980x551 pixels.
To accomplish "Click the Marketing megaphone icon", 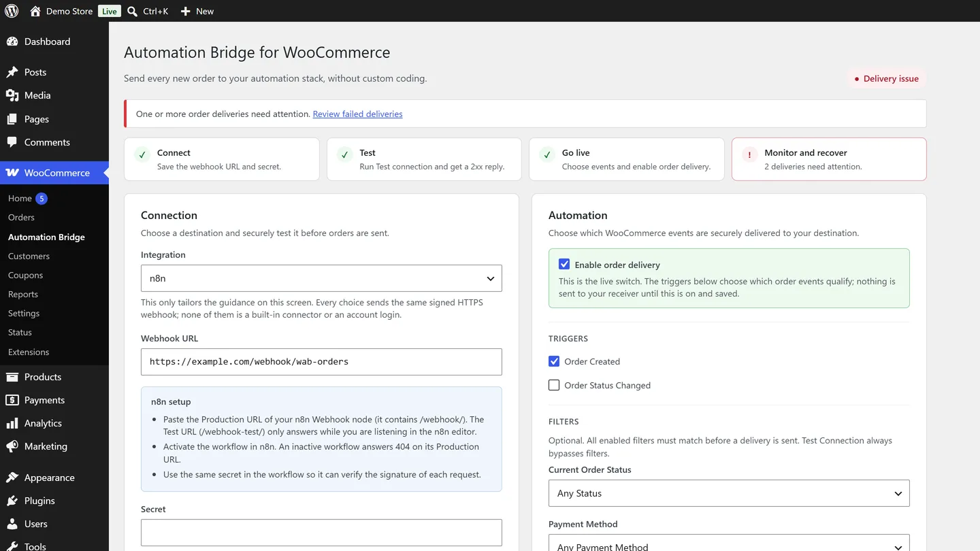I will [x=12, y=446].
